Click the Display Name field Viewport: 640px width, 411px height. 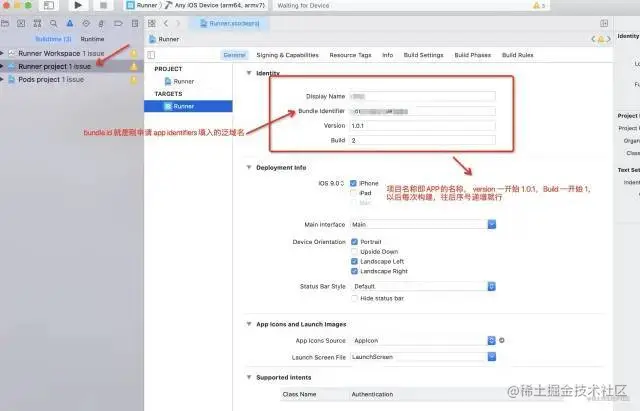point(422,96)
